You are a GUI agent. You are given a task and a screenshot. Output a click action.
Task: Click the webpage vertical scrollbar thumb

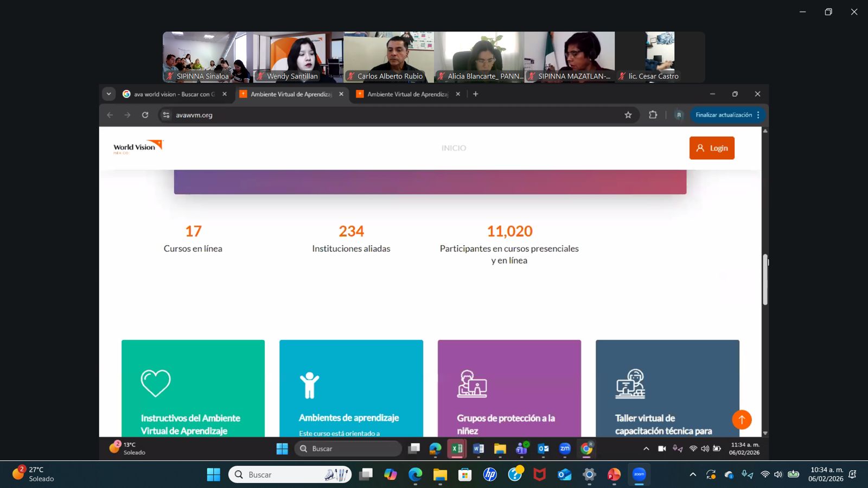click(x=765, y=279)
